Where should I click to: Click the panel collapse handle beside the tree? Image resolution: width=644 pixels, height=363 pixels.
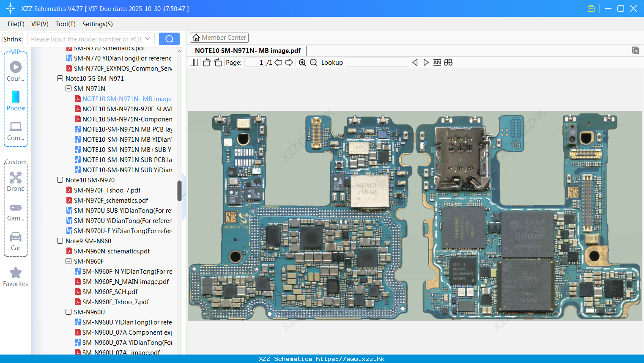[x=184, y=197]
